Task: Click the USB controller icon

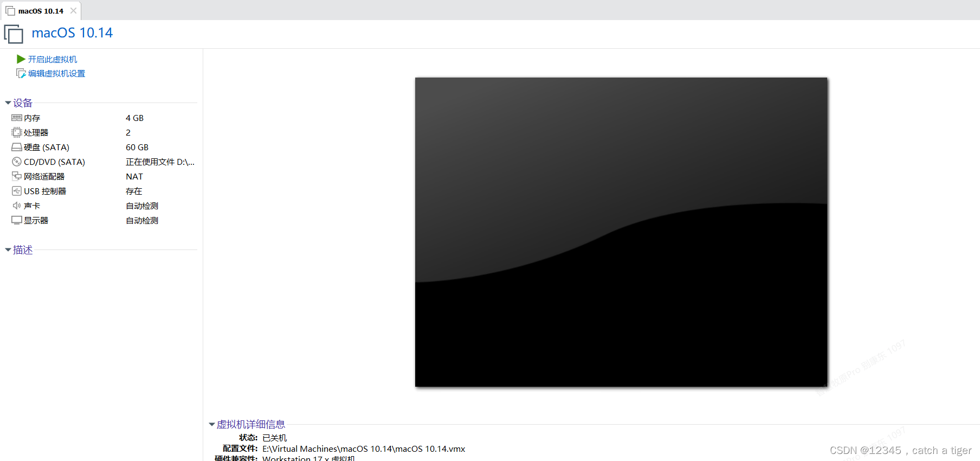Action: 17,191
